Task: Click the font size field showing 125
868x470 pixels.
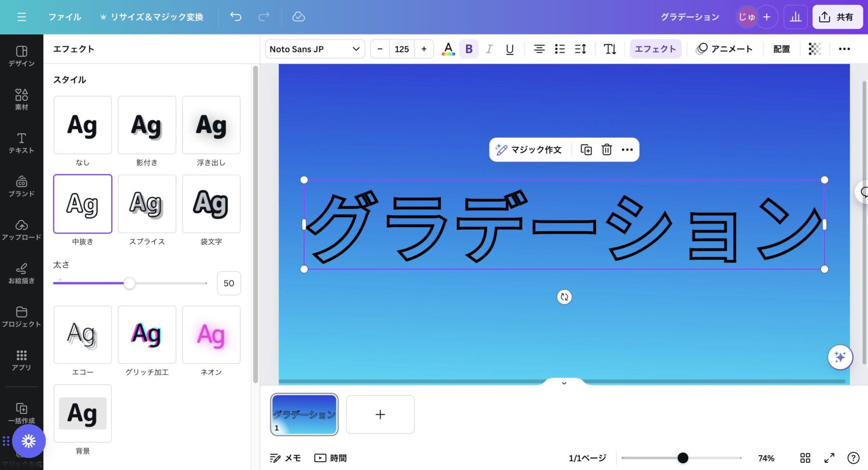Action: pyautogui.click(x=402, y=49)
